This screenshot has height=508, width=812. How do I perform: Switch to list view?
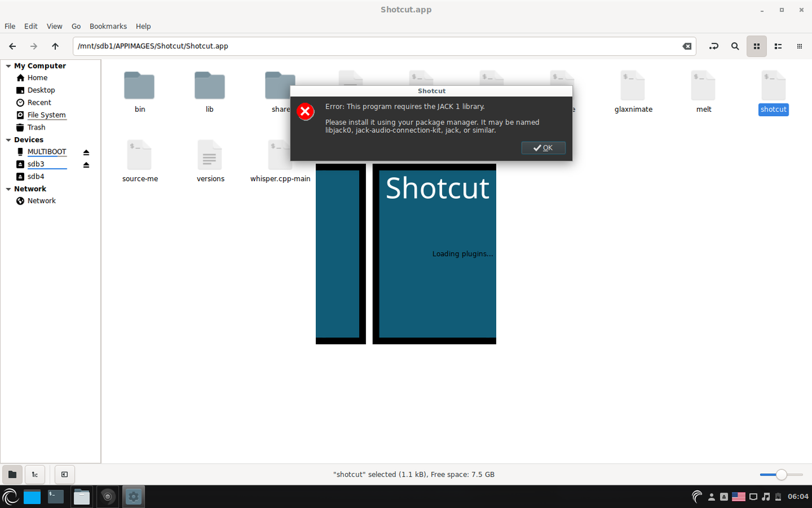pos(778,46)
